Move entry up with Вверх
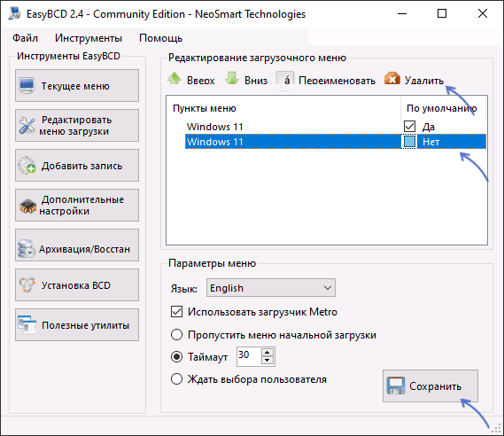Viewport: 504px width, 436px height. [191, 79]
